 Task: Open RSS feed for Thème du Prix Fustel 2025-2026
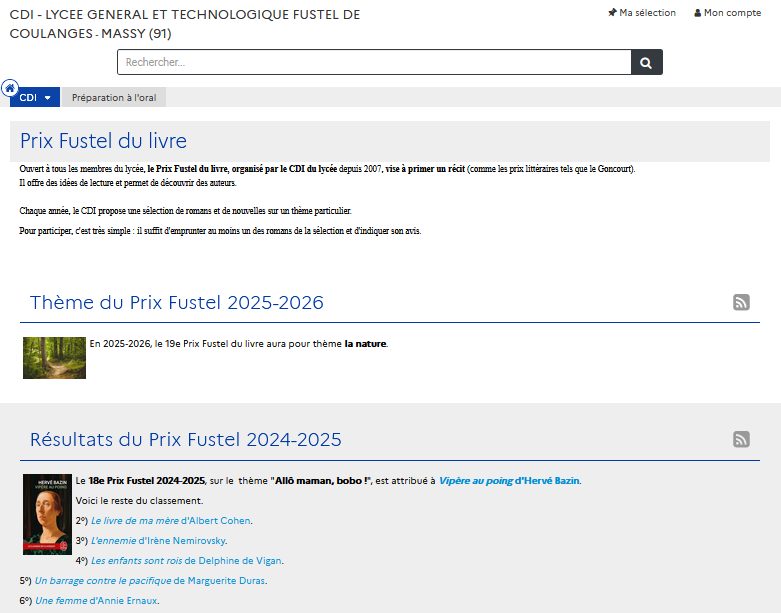point(741,303)
